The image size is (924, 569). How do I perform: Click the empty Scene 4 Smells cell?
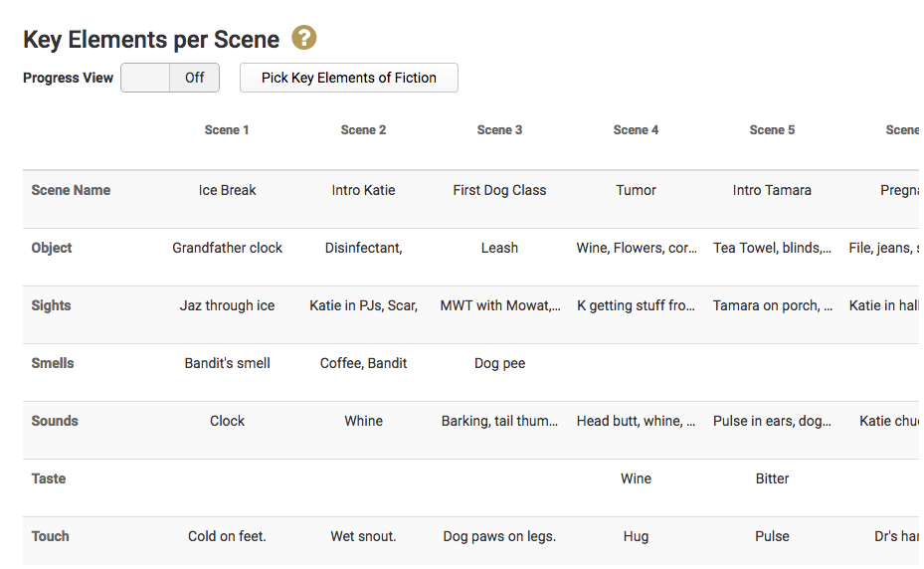[x=636, y=363]
